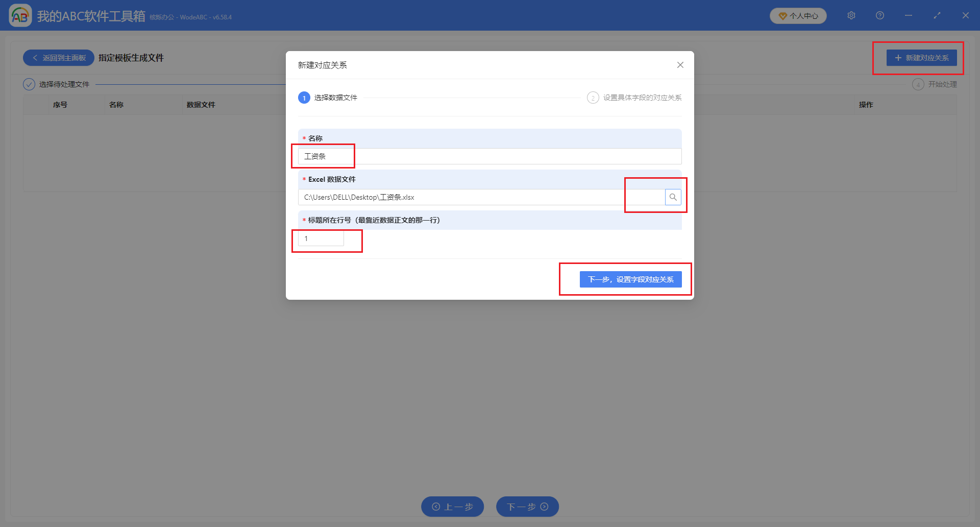The image size is (980, 527).
Task: Click the magnifier icon to browse Excel files
Action: (x=673, y=197)
